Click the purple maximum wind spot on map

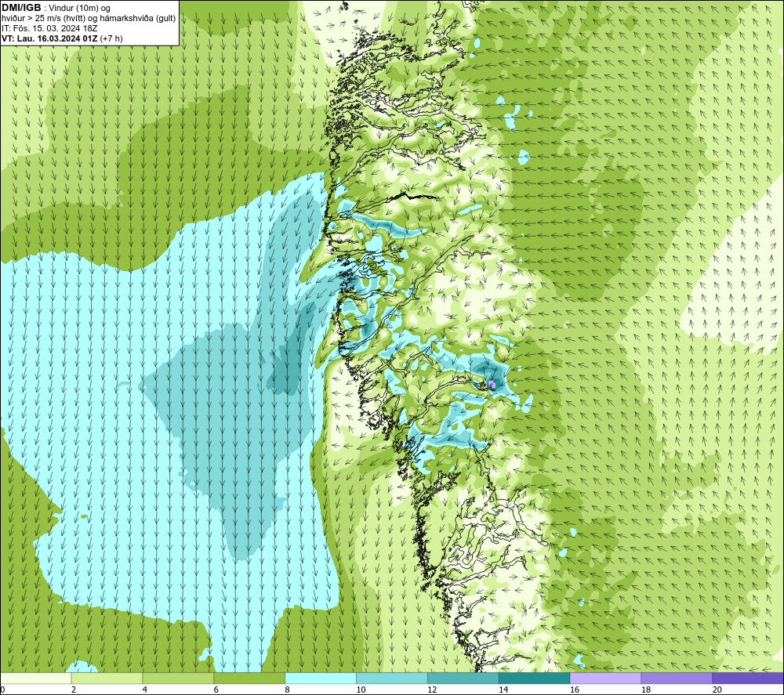pyautogui.click(x=492, y=384)
